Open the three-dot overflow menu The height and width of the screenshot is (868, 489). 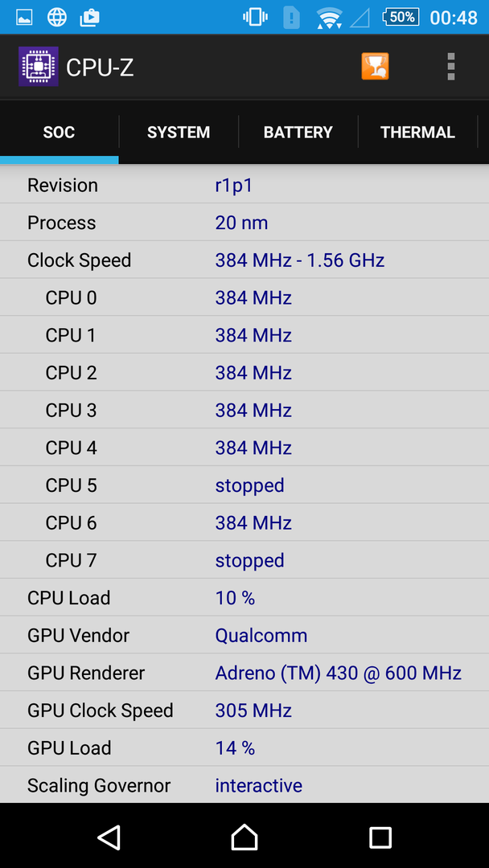click(450, 68)
